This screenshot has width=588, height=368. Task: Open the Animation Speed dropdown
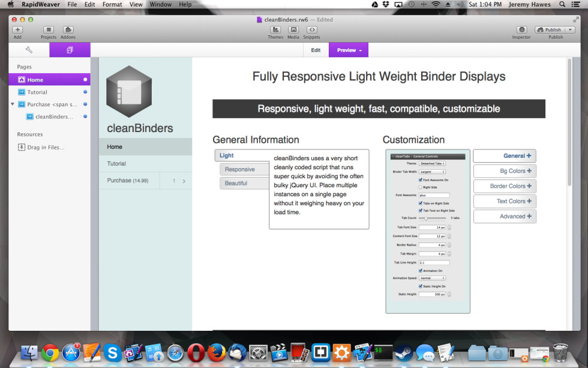[x=432, y=278]
